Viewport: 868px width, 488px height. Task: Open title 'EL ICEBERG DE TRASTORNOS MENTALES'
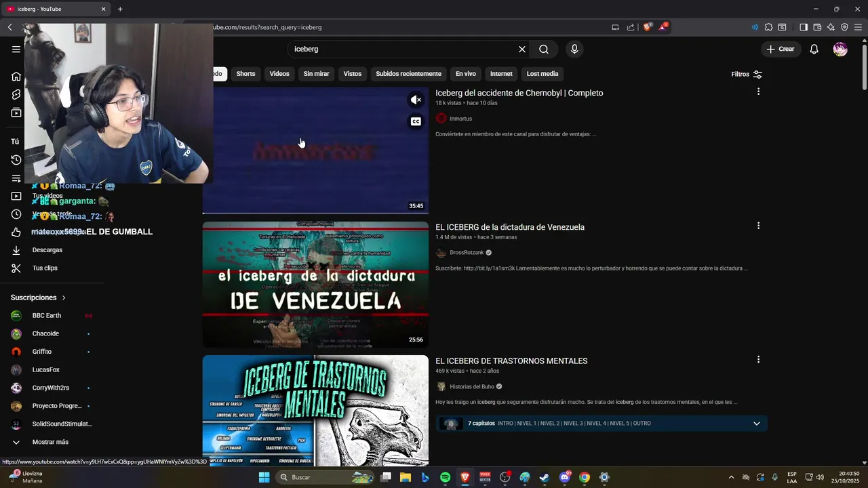coord(511,361)
